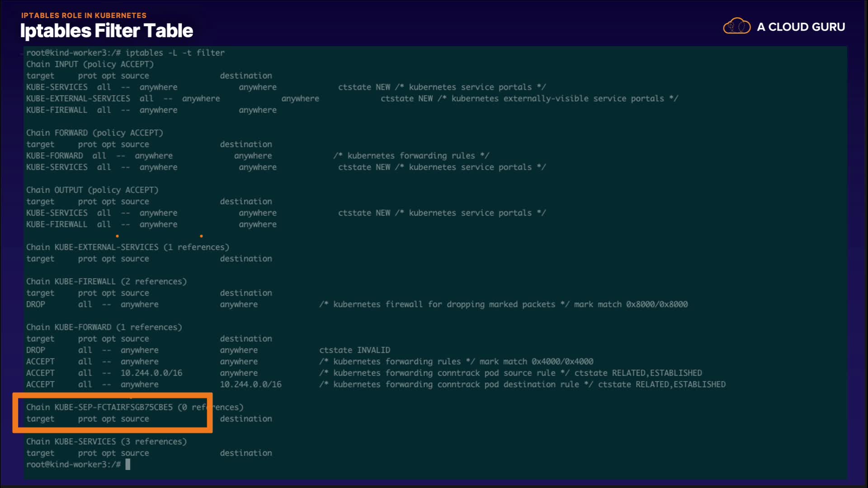Click the Chain KUBE-EXTERNAL-SERVICES header line
The image size is (868, 488).
tap(127, 247)
